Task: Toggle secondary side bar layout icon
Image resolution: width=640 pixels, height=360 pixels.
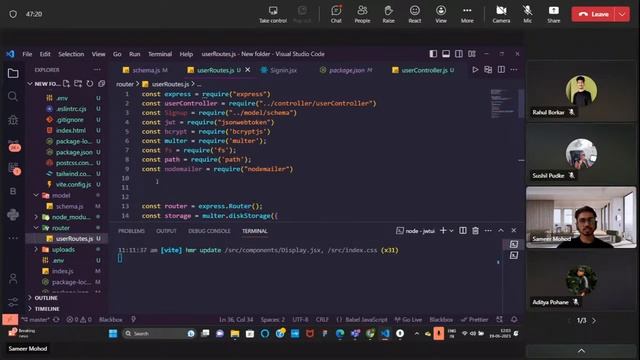Action: 459,54
